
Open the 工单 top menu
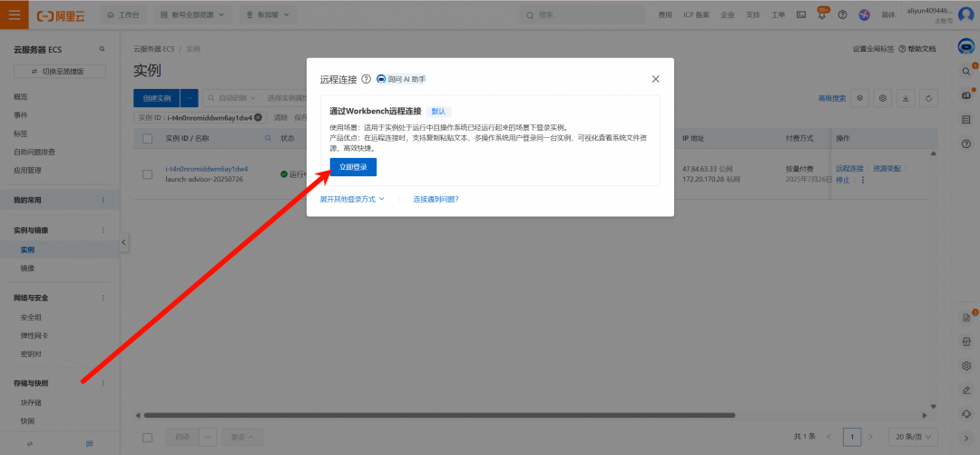[x=779, y=15]
